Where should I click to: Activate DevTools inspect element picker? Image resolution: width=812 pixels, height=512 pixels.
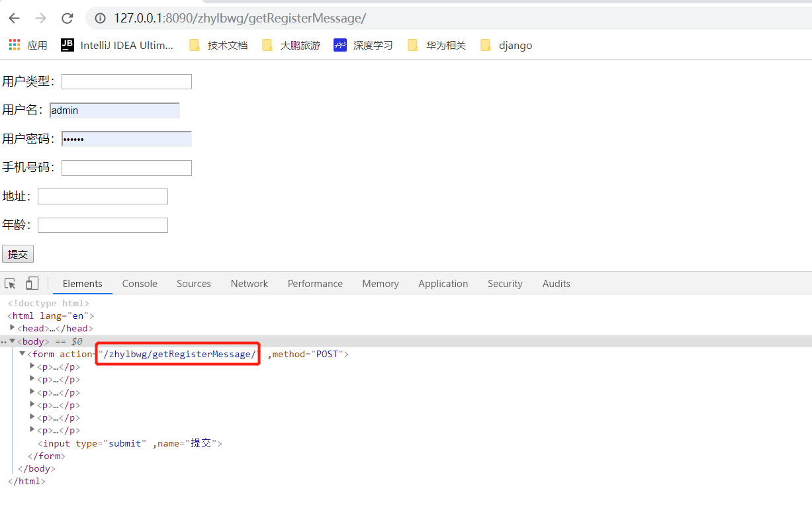click(10, 283)
